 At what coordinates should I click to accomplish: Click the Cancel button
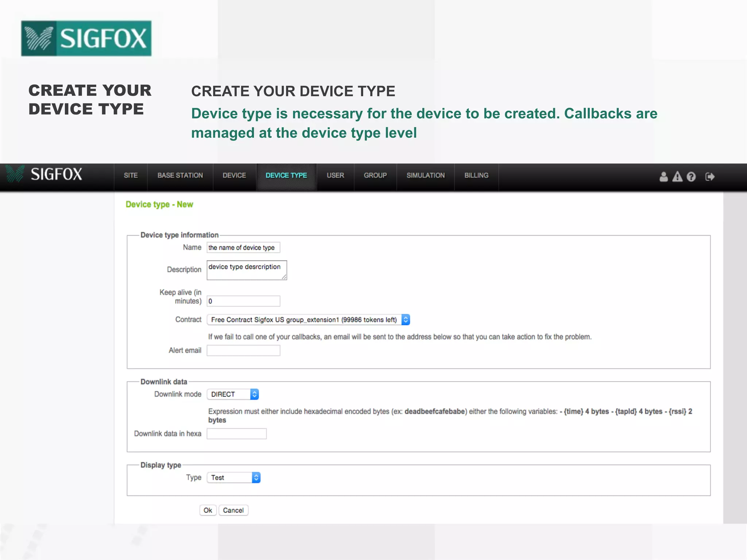tap(233, 510)
